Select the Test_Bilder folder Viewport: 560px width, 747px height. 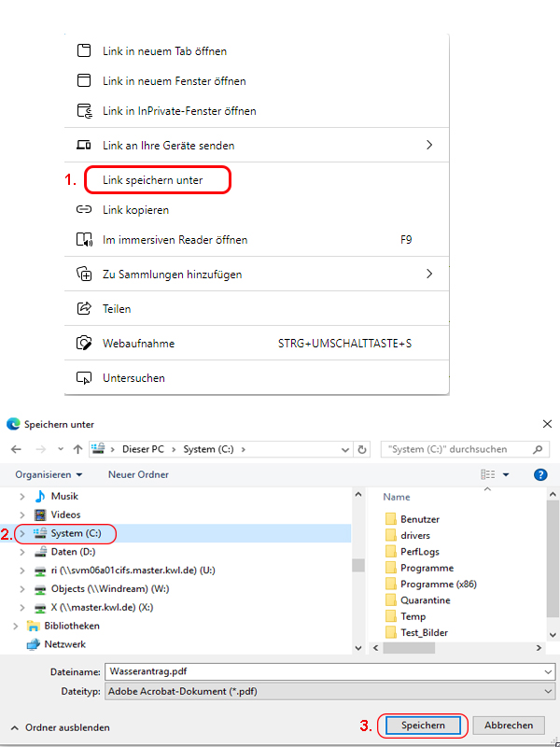424,633
